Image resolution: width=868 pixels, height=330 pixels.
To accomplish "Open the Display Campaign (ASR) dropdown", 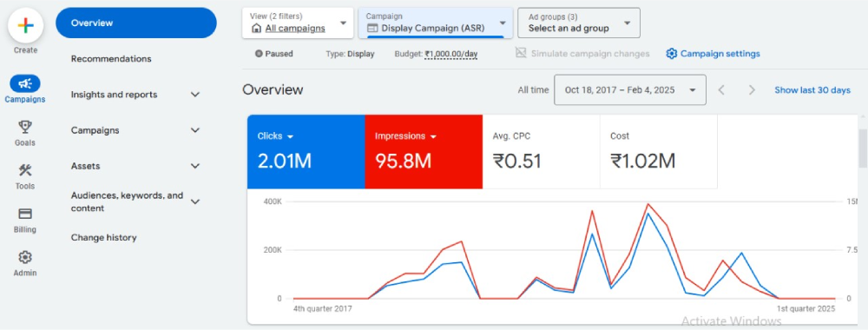I will (x=436, y=23).
